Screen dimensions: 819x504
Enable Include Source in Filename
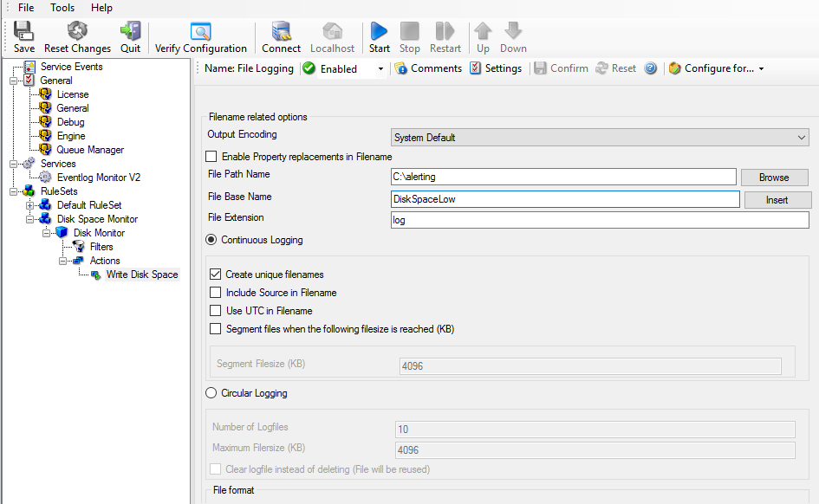[216, 293]
